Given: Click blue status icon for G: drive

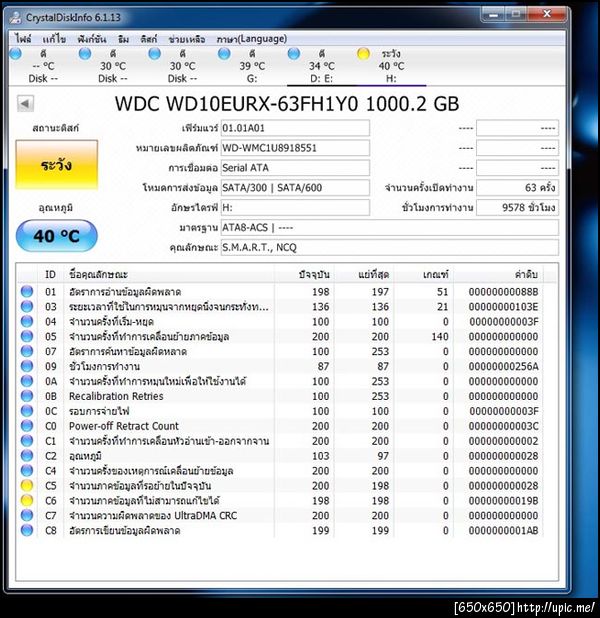Looking at the screenshot, I should [x=224, y=54].
